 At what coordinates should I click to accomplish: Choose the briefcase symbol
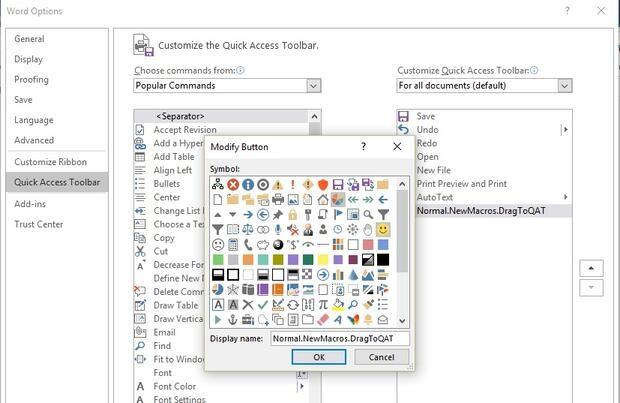[x=248, y=320]
